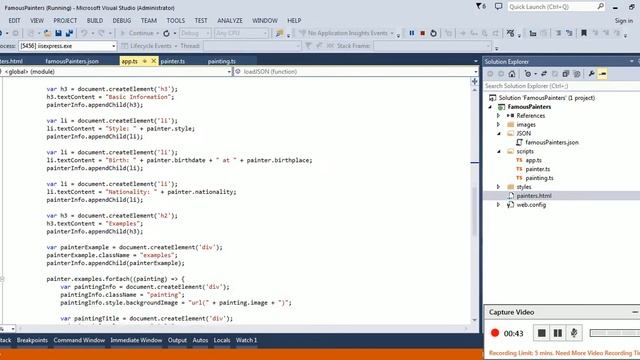Expand the web.config node
Screen dimensions: 640x360
pos(498,205)
